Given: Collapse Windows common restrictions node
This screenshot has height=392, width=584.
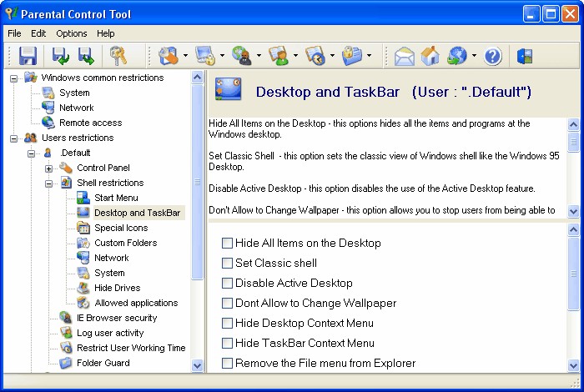Looking at the screenshot, I should click(x=14, y=78).
